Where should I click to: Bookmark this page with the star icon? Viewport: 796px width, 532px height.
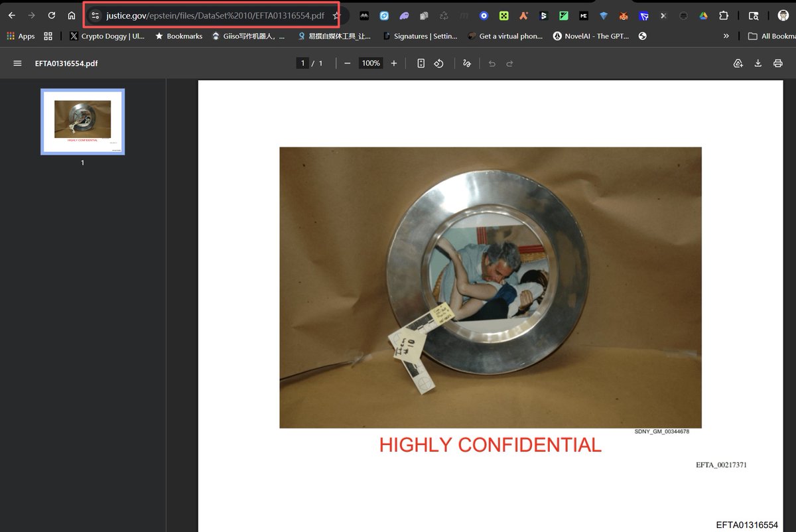[x=336, y=15]
